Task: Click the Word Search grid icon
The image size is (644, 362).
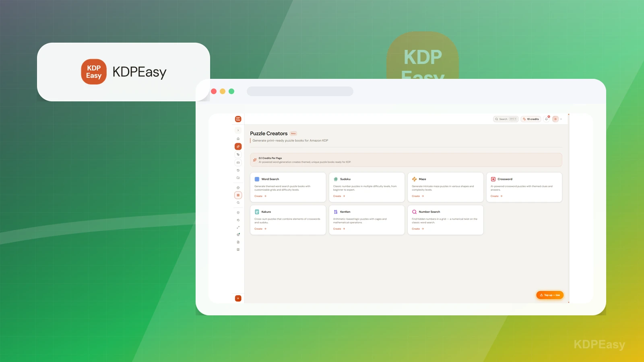Action: (x=257, y=179)
